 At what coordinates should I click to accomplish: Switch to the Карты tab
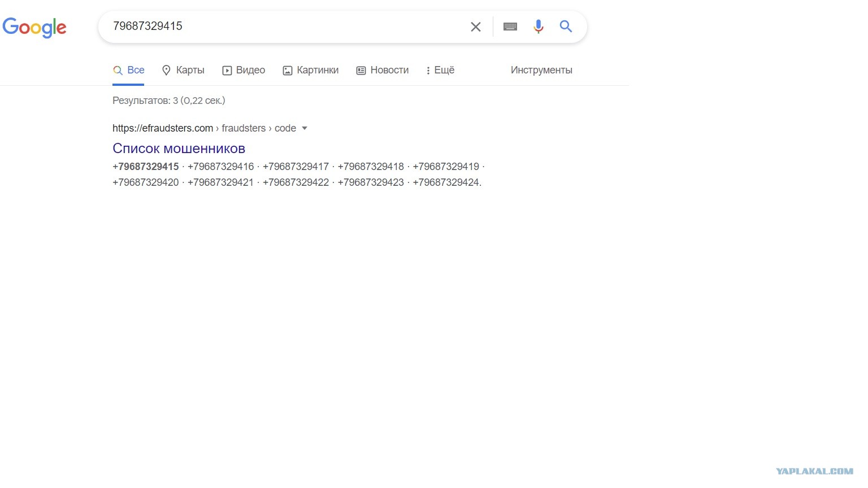[183, 70]
